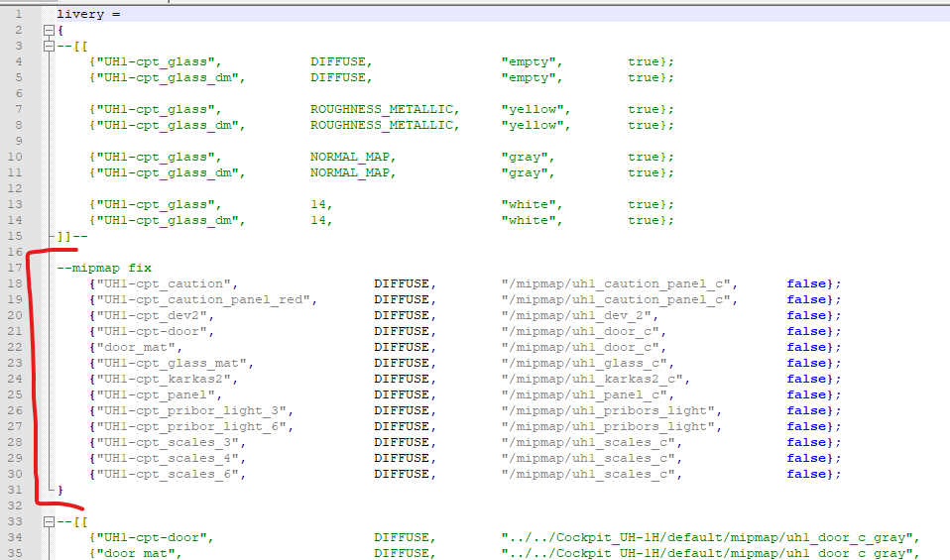The image size is (950, 560).
Task: Click "/mipmap/uh1_caution_panel_c" on line 18
Action: coord(619,283)
